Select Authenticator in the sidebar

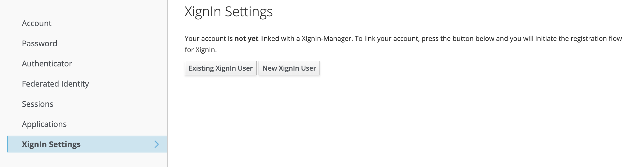pos(47,64)
